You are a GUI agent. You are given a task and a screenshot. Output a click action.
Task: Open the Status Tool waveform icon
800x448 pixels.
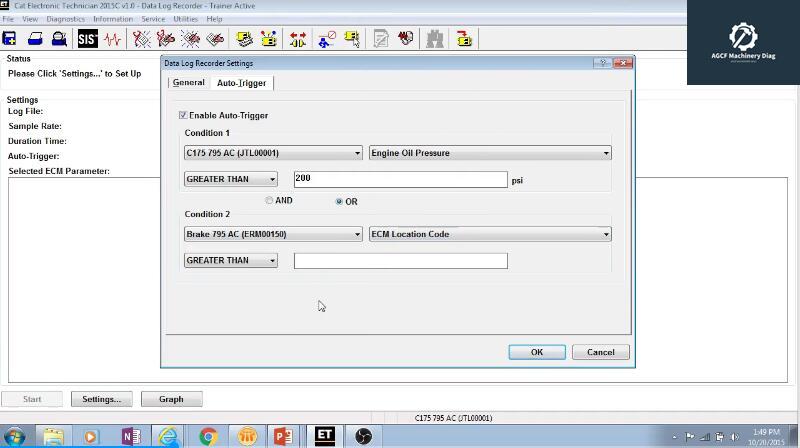tap(113, 39)
